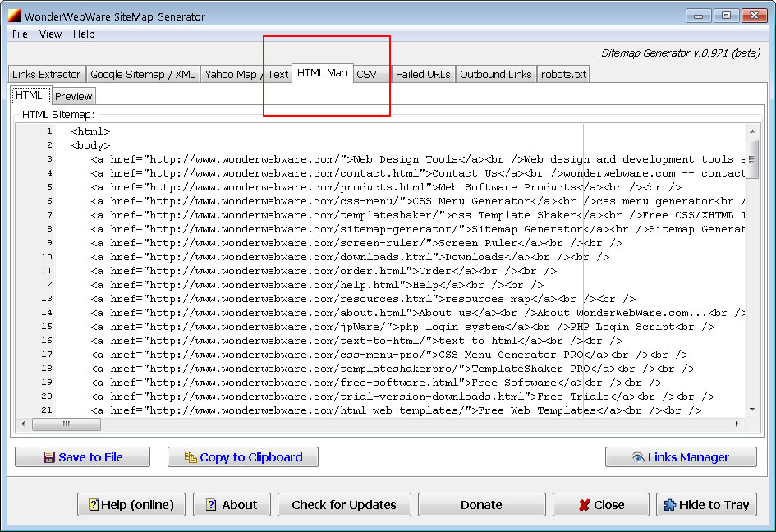The image size is (776, 532).
Task: Click line number 10 in the gutter
Action: (47, 257)
